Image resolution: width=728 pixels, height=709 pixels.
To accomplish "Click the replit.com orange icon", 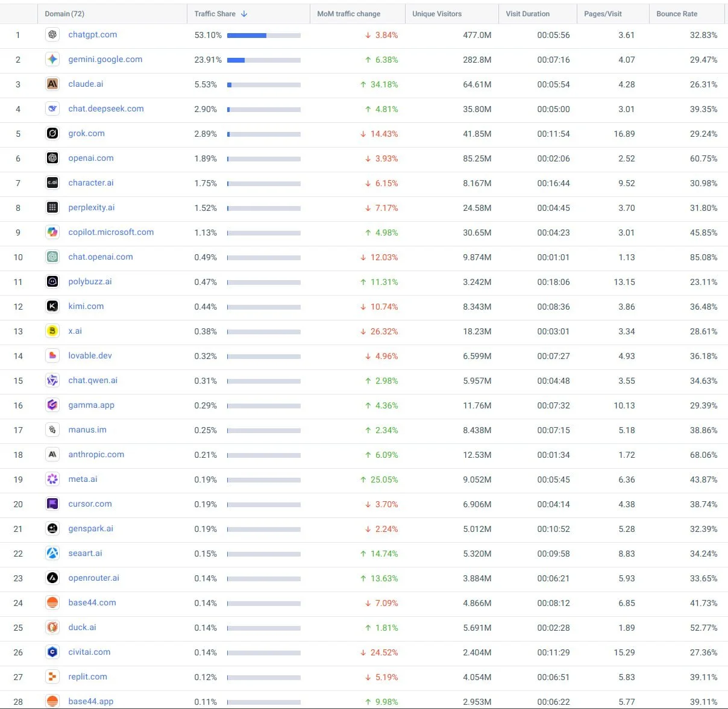I will coord(52,677).
